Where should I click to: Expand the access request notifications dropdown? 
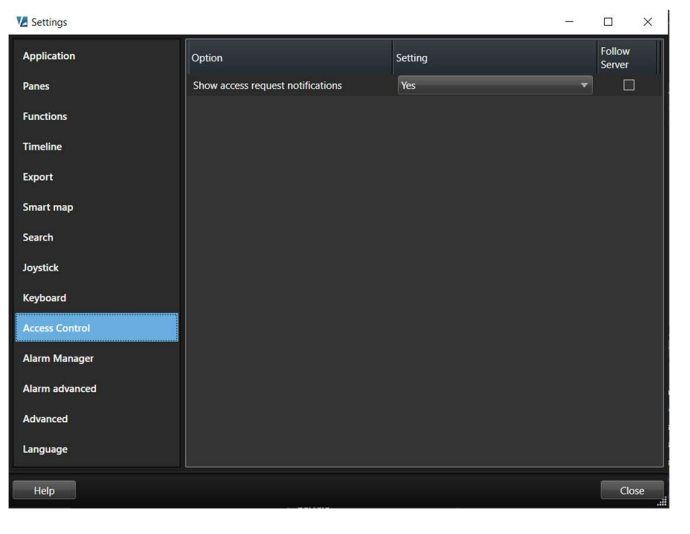[x=494, y=86]
